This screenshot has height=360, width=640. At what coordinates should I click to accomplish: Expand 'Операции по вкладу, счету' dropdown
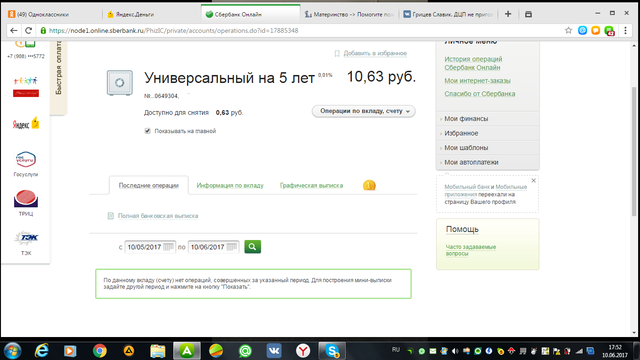coord(364,111)
